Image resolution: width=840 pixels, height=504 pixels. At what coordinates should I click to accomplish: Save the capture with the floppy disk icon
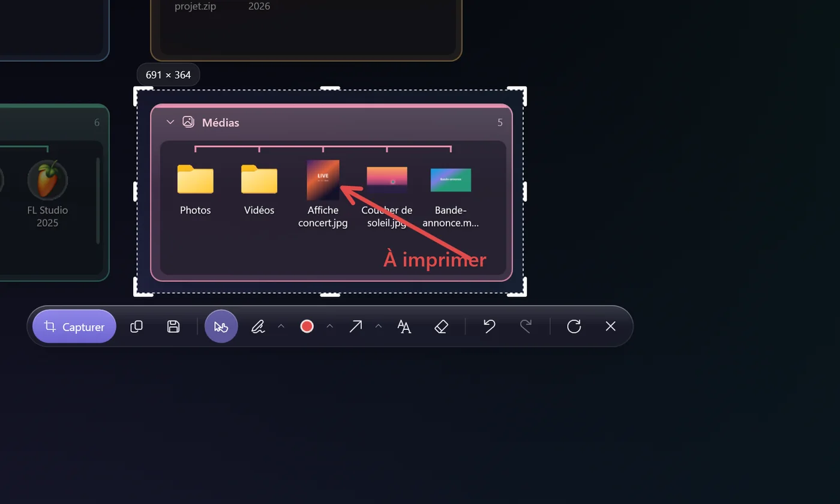click(173, 326)
